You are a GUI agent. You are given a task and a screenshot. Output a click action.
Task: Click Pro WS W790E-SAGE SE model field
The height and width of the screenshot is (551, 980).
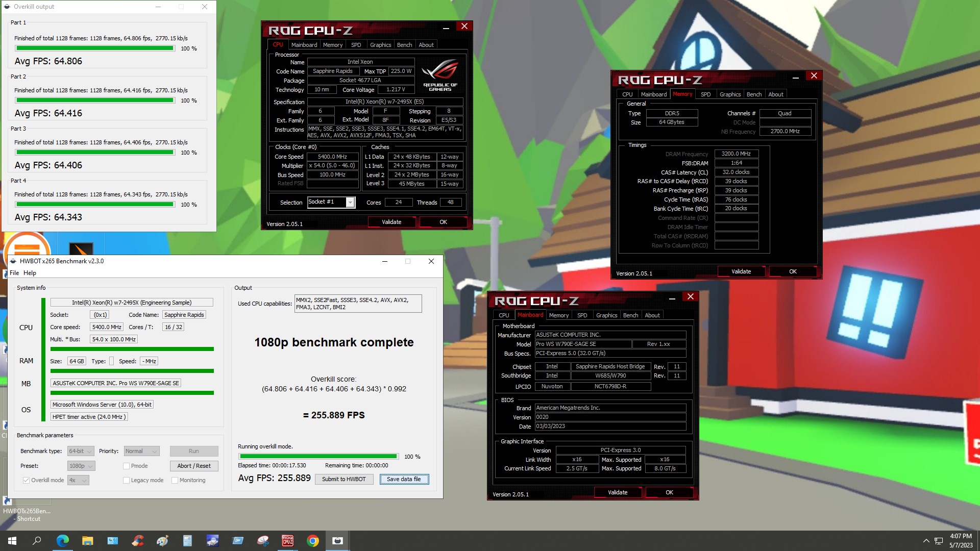coord(583,344)
